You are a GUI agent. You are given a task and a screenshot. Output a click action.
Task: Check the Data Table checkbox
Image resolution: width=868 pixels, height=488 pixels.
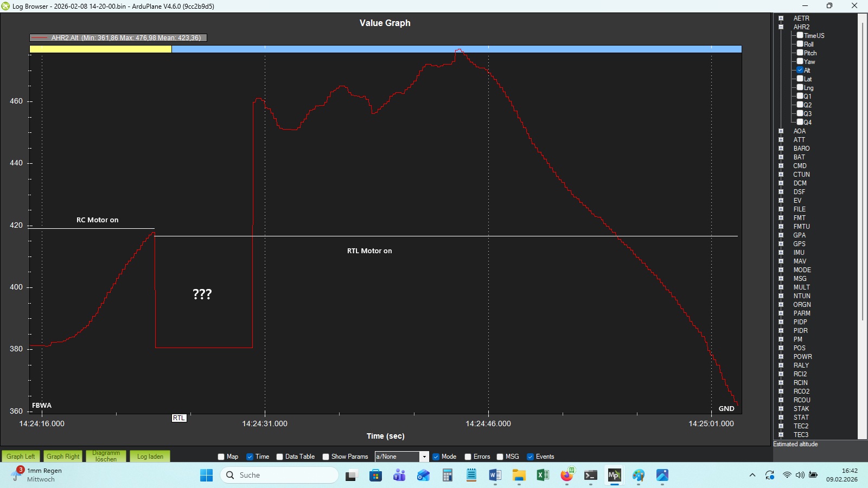280,457
